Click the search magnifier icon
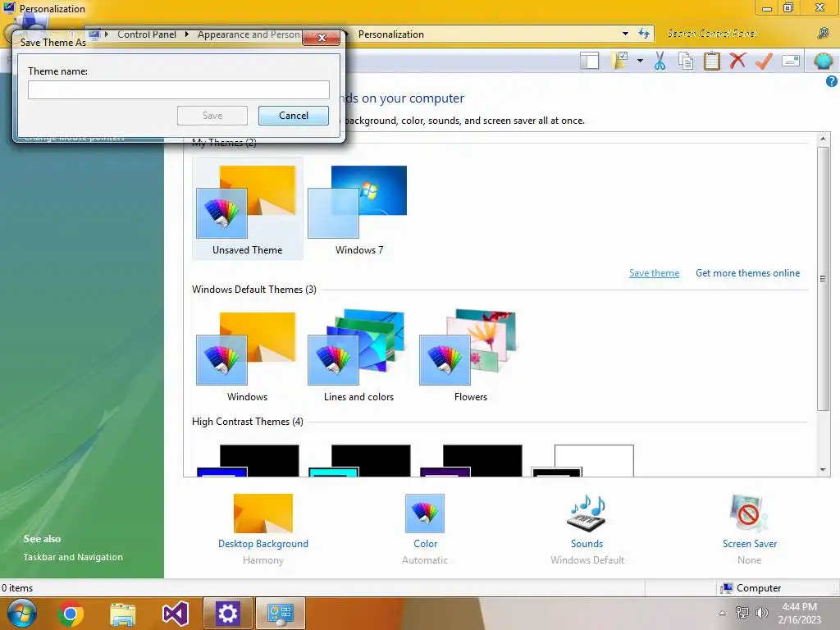Viewport: 840px width, 630px height. pos(824,34)
